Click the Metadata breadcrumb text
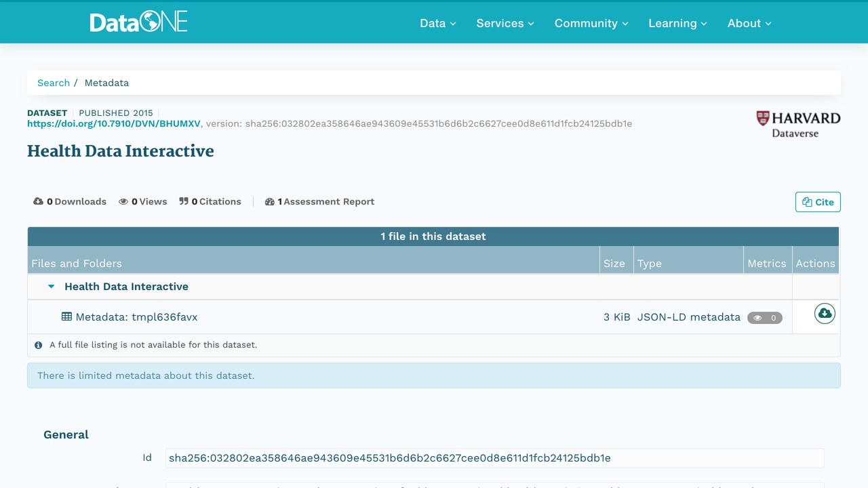Image resolution: width=868 pixels, height=488 pixels. pos(106,83)
